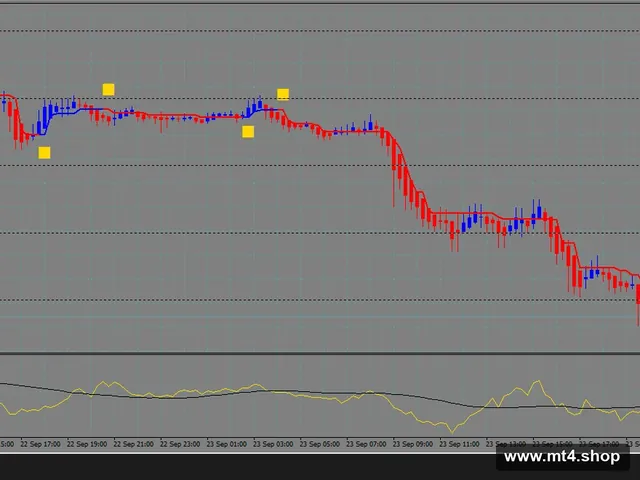Select yellow signal square above candles near 22 Sep 19:00

(x=109, y=89)
